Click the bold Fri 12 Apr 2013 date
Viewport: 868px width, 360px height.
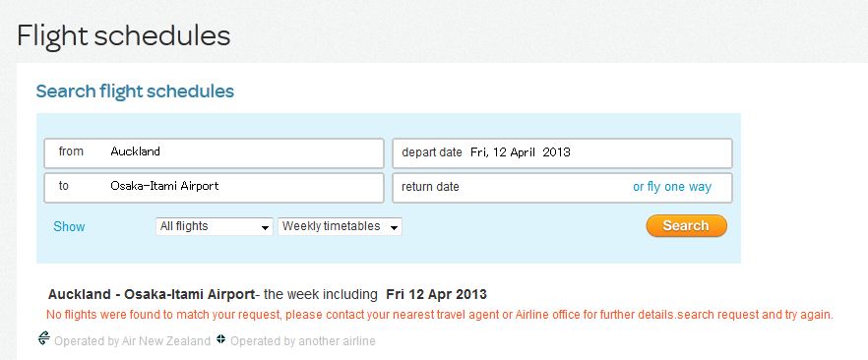437,294
